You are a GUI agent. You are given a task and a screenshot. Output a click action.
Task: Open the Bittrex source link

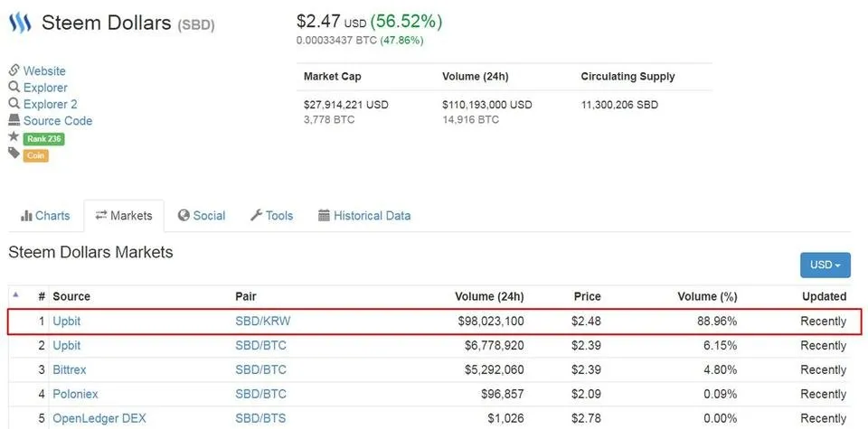pyautogui.click(x=70, y=369)
